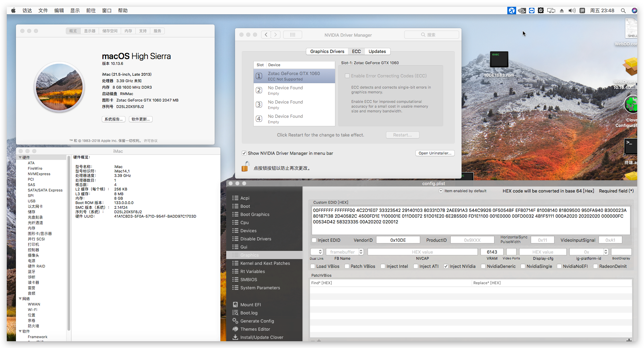Open the FB Name framebuffer dropdown
The width and height of the screenshot is (644, 348).
pos(361,252)
